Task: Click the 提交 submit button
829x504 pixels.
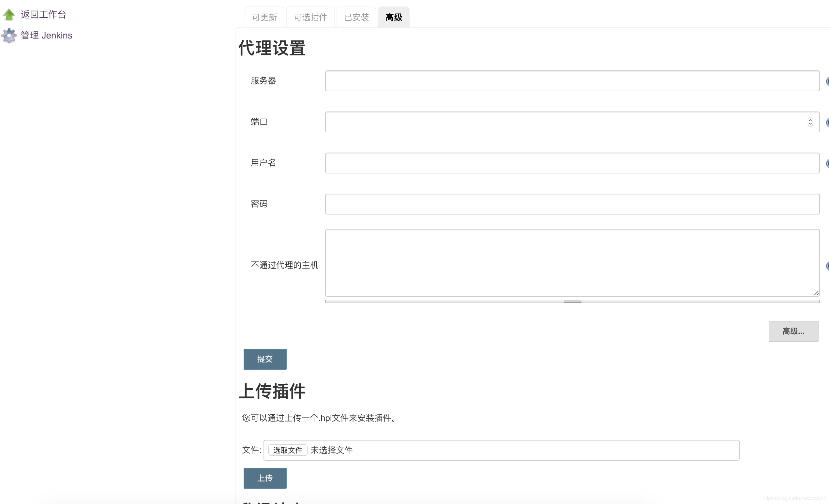Action: point(265,359)
